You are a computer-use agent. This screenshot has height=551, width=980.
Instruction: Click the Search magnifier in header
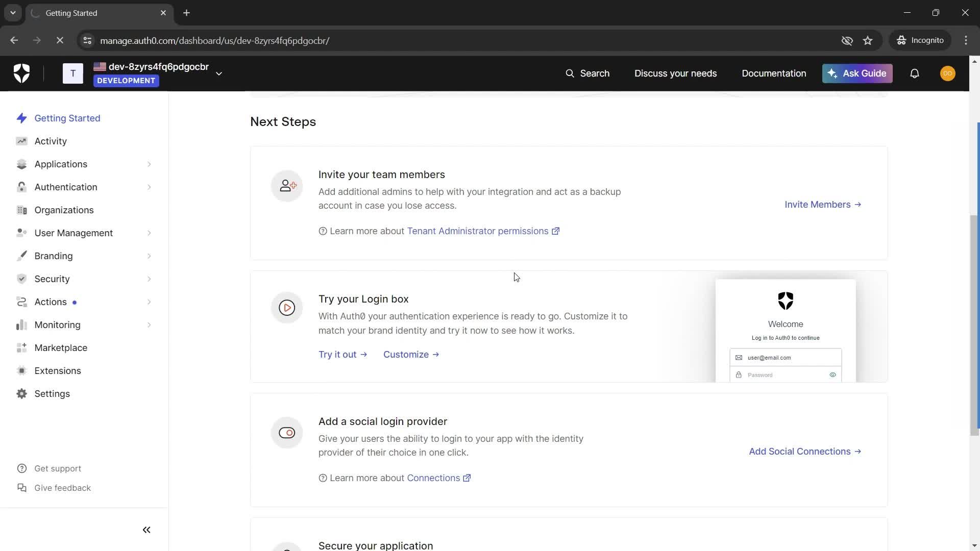[x=570, y=73]
